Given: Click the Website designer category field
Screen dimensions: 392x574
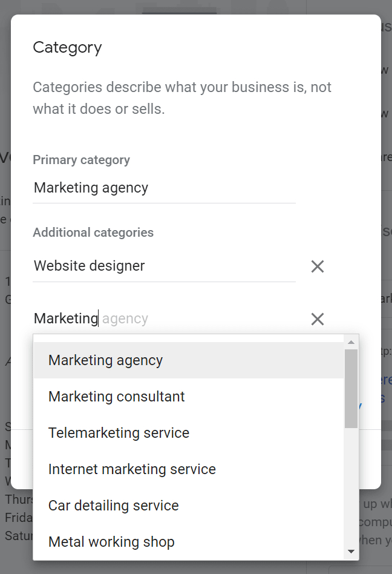Looking at the screenshot, I should (164, 266).
